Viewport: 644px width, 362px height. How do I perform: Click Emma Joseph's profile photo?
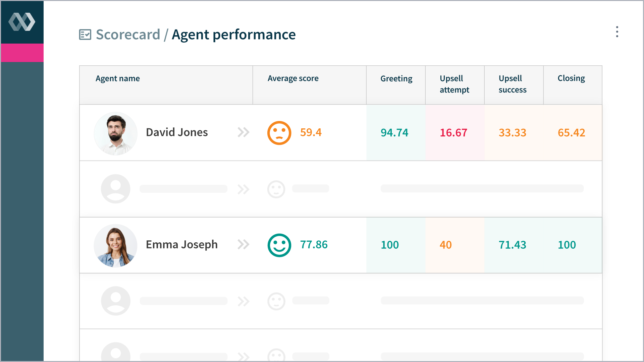115,245
